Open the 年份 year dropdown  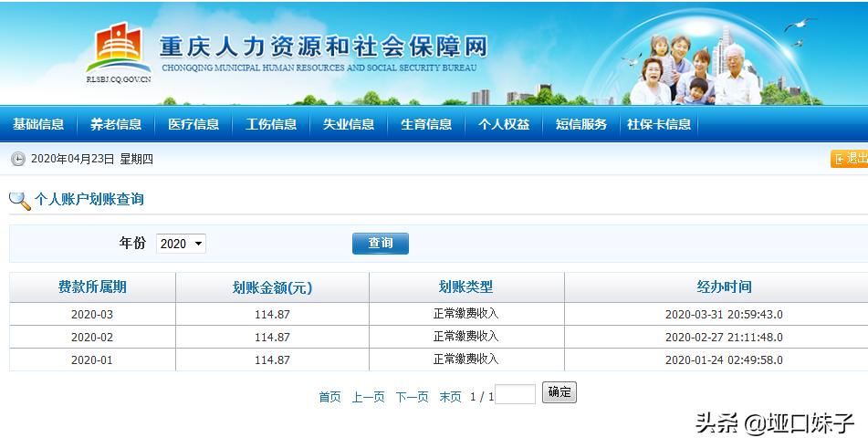[181, 244]
